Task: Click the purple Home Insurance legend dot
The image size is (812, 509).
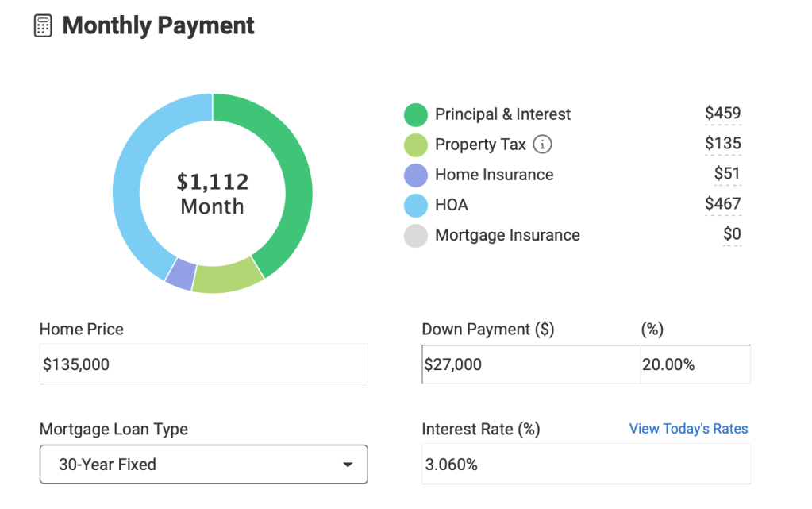Action: click(x=416, y=175)
